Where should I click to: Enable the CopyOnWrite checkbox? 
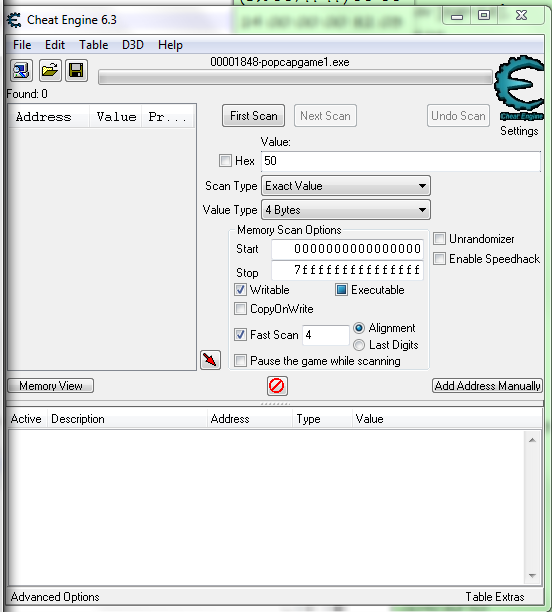point(240,309)
